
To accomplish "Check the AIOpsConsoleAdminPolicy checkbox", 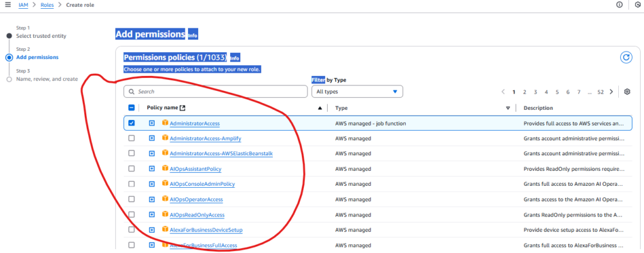I will [x=131, y=184].
